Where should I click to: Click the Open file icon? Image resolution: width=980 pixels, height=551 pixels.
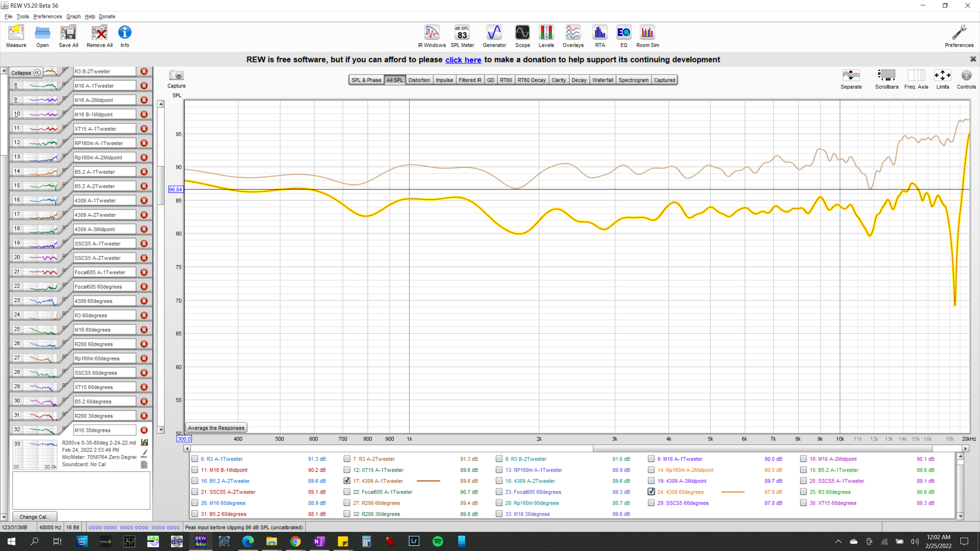pos(42,36)
